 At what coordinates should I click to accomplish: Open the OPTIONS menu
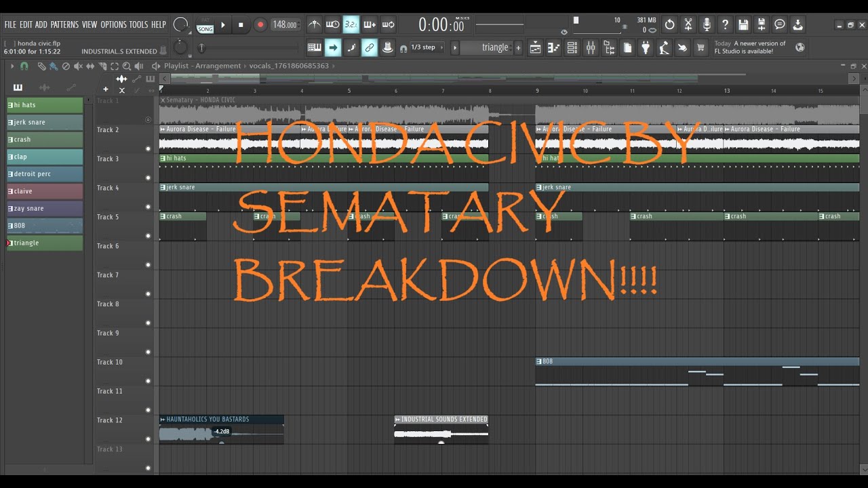click(113, 24)
